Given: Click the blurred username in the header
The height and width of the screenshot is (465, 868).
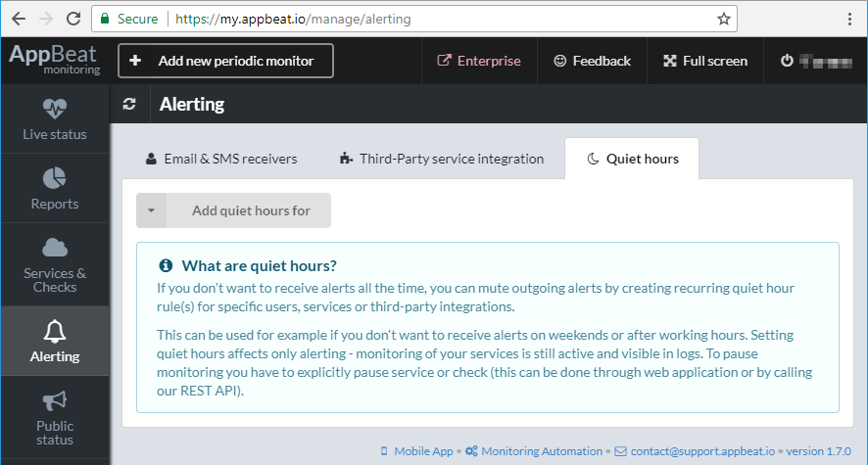Looking at the screenshot, I should tap(825, 62).
